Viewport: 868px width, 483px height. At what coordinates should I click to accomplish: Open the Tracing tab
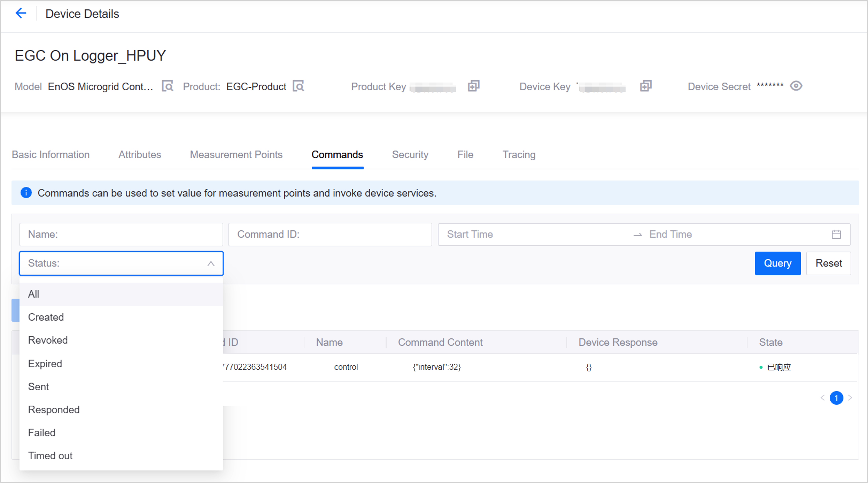[x=519, y=154]
